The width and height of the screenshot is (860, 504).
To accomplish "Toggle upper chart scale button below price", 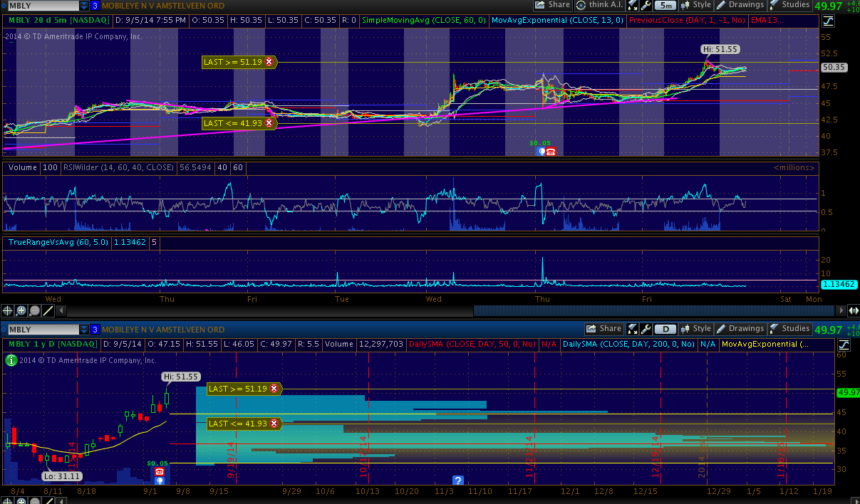I will 829,21.
